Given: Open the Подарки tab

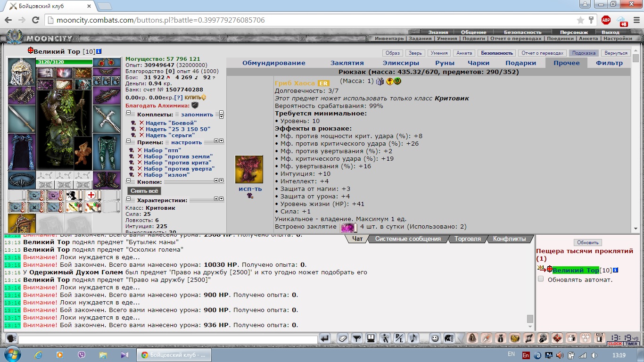Looking at the screenshot, I should pyautogui.click(x=521, y=63).
